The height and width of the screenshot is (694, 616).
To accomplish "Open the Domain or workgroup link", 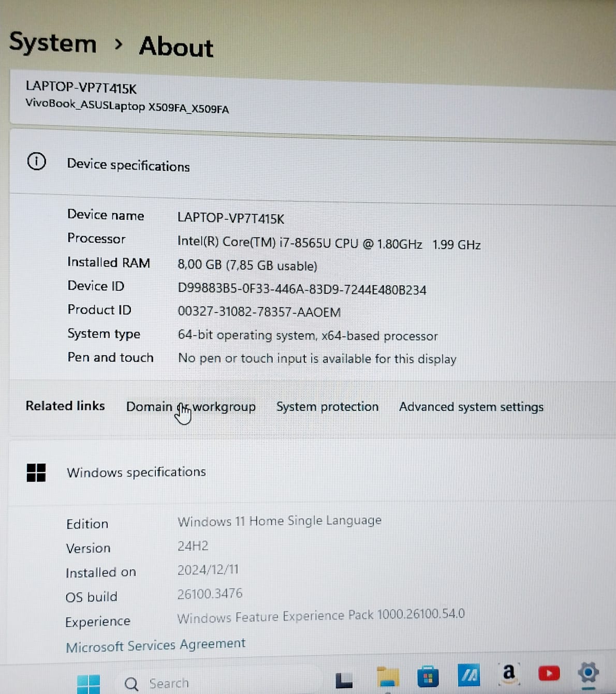I will [x=190, y=407].
